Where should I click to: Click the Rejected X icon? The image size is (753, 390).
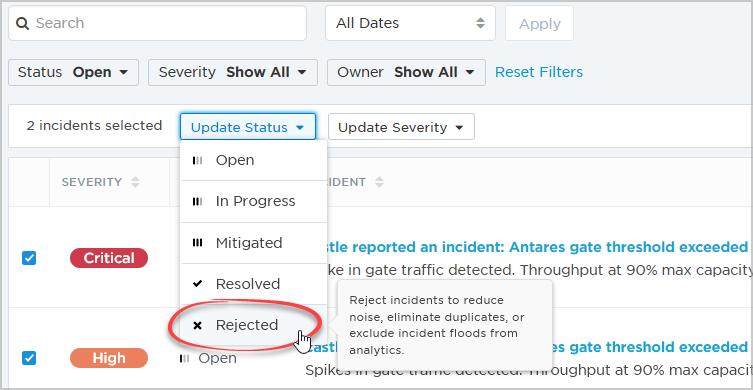[197, 326]
